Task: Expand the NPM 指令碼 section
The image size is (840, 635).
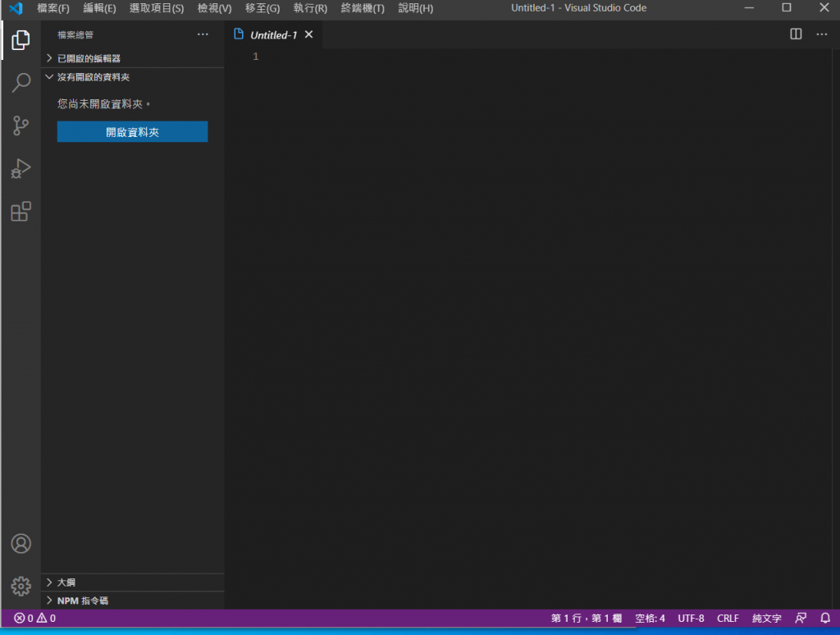Action: pos(132,601)
